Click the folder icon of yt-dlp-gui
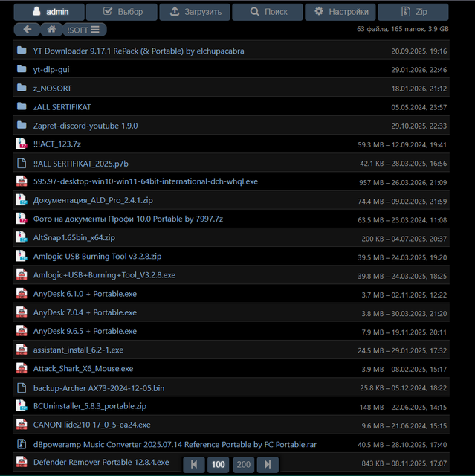 22,69
